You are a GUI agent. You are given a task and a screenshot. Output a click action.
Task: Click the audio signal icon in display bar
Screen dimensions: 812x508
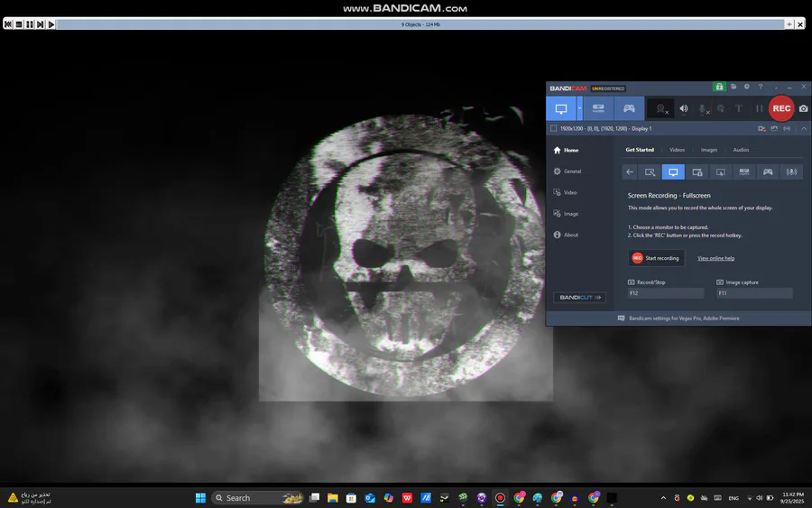[x=787, y=128]
